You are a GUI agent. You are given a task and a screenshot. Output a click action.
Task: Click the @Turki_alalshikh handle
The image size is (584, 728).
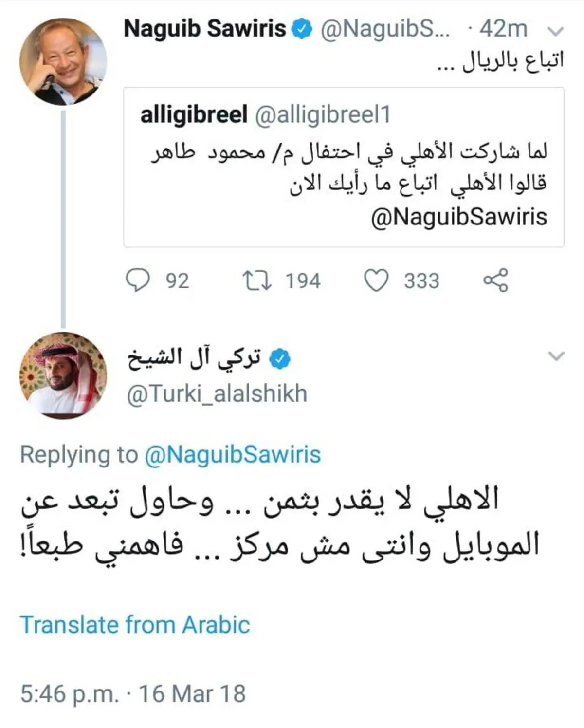click(217, 394)
